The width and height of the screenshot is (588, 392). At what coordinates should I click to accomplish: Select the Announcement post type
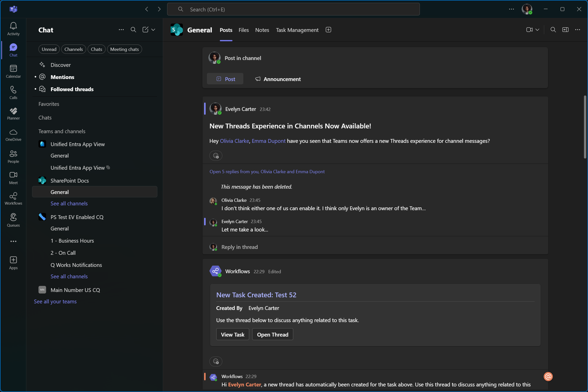click(x=278, y=79)
